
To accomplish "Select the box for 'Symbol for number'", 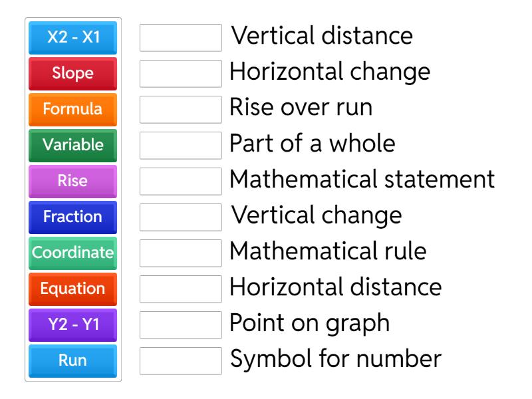I will point(181,361).
